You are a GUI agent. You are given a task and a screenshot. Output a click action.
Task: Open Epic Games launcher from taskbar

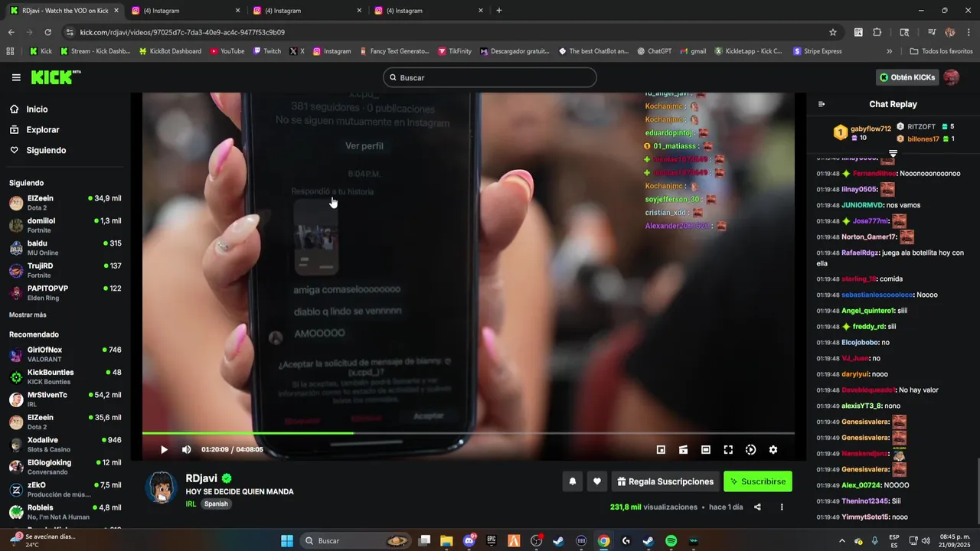click(x=492, y=541)
